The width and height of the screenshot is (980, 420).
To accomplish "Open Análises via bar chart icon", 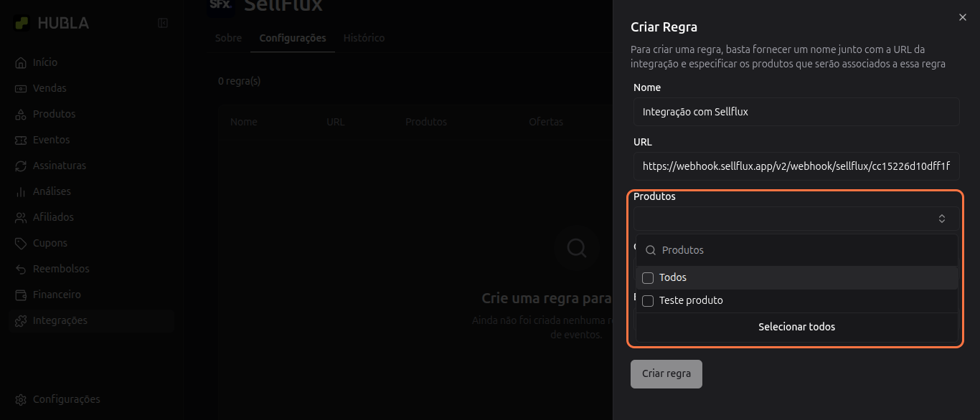I will point(21,192).
